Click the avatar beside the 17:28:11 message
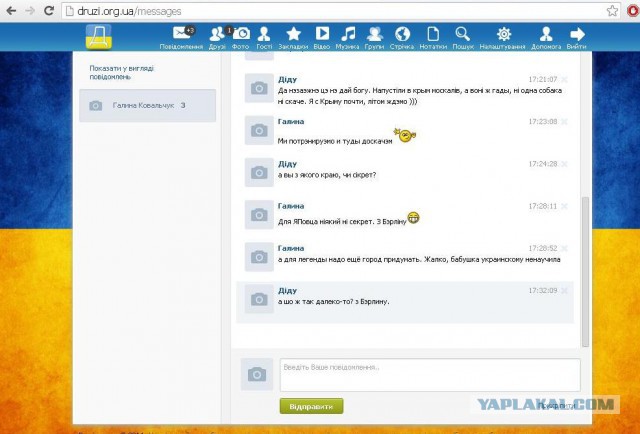The width and height of the screenshot is (640, 434). 259,215
